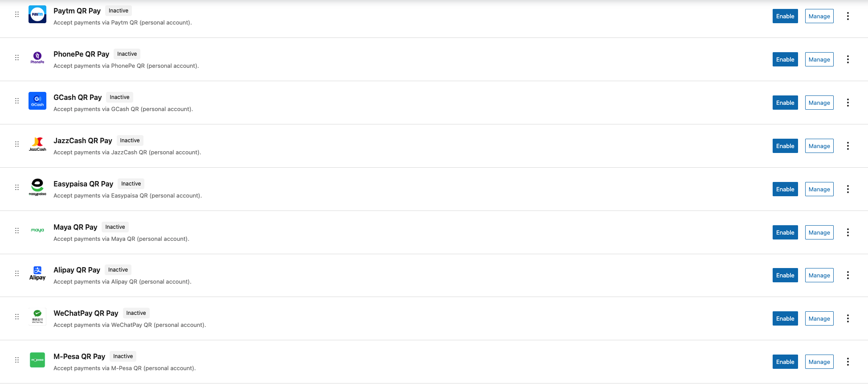Viewport: 868px width, 388px height.
Task: Enable GCash QR Pay gateway
Action: (x=785, y=103)
